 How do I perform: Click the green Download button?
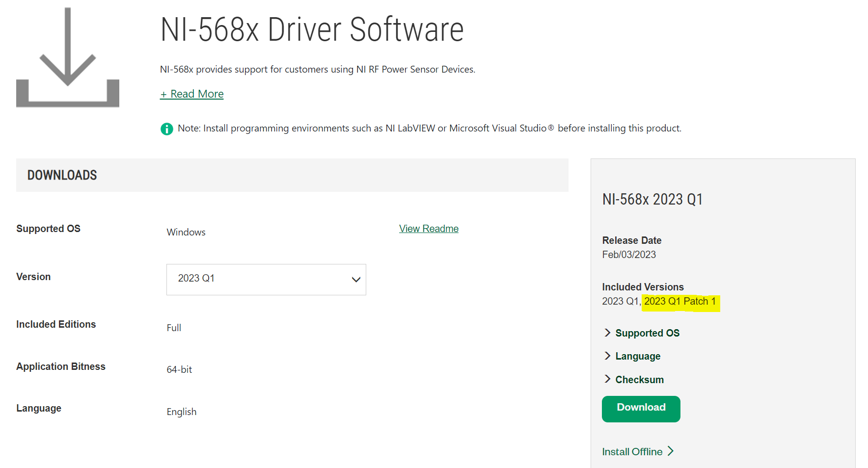641,409
